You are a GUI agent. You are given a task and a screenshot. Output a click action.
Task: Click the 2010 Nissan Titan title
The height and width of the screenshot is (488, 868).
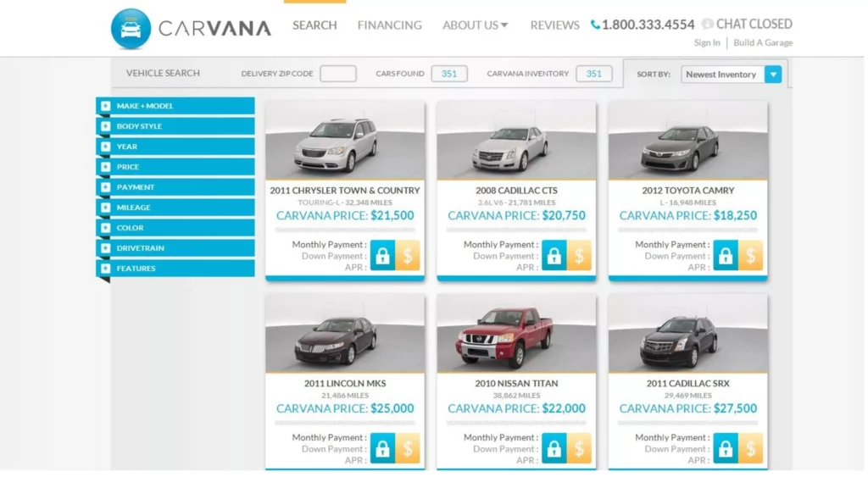point(516,384)
